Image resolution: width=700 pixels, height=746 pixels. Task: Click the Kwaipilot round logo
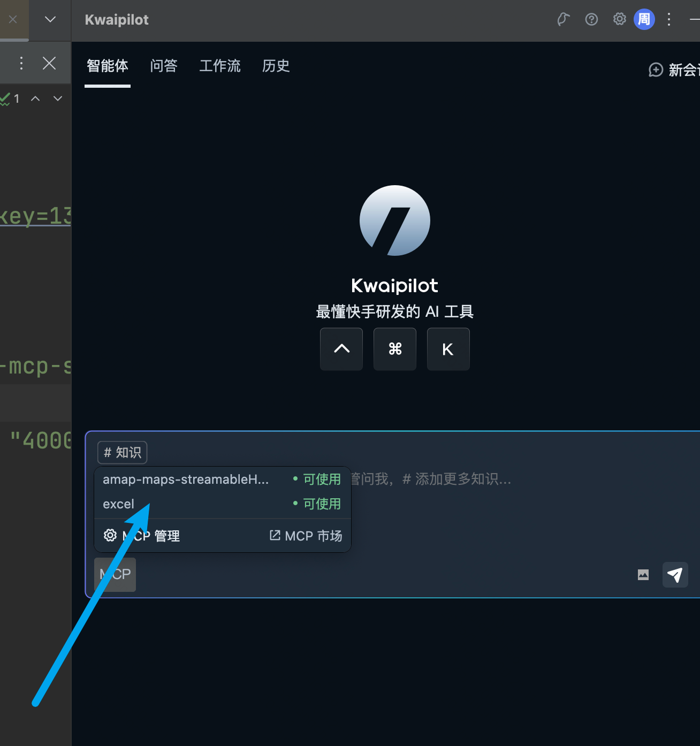coord(395,220)
